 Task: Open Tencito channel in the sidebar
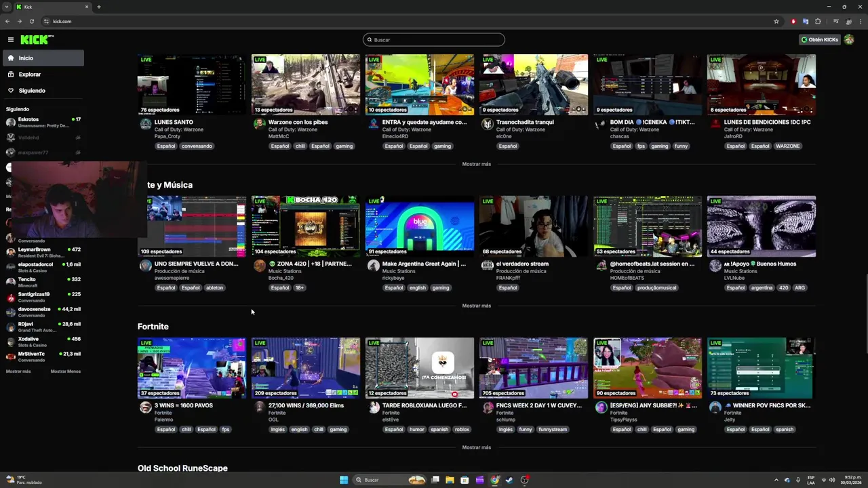[43, 282]
